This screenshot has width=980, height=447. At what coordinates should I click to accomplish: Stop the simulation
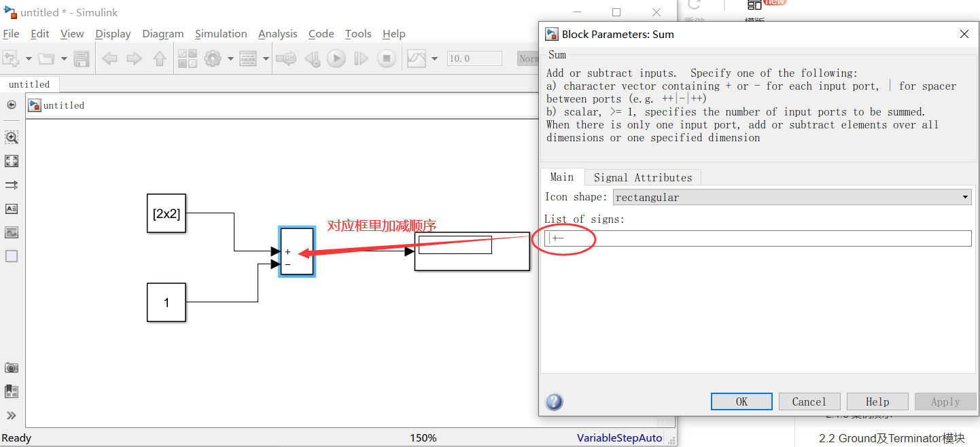385,58
